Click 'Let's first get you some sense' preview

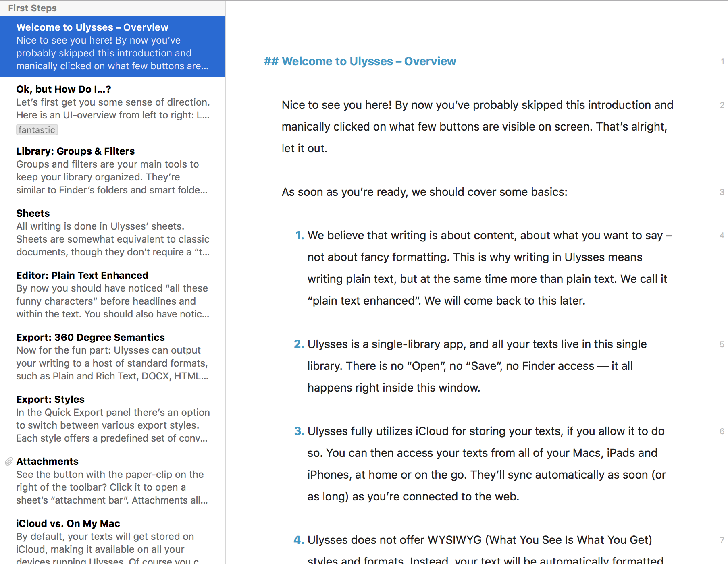(113, 109)
